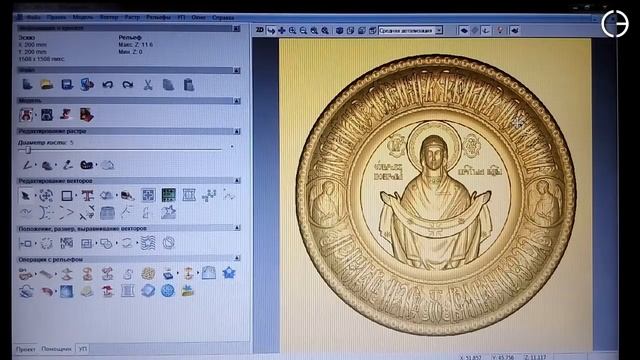Click the New model icon in File section
640x360 pixels.
[27, 84]
